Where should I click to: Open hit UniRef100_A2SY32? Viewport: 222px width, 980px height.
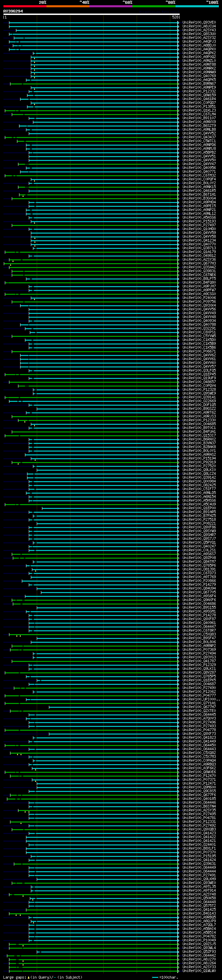(x=199, y=38)
